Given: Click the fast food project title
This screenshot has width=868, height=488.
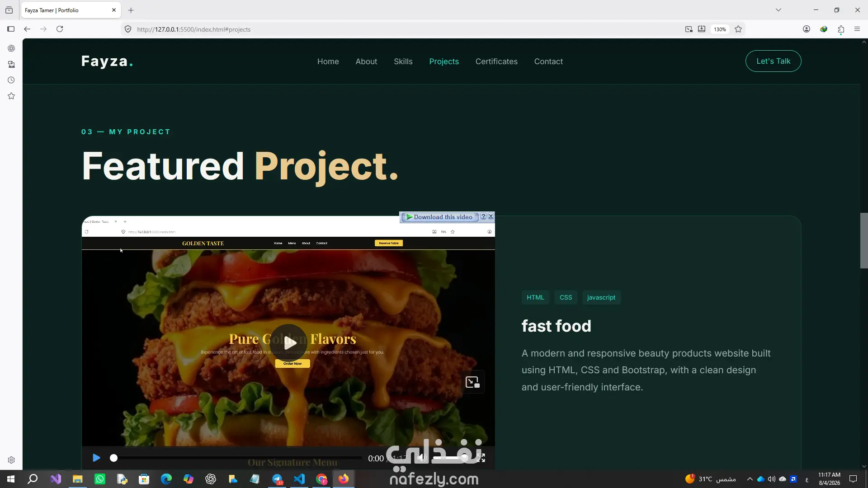Looking at the screenshot, I should pyautogui.click(x=556, y=326).
